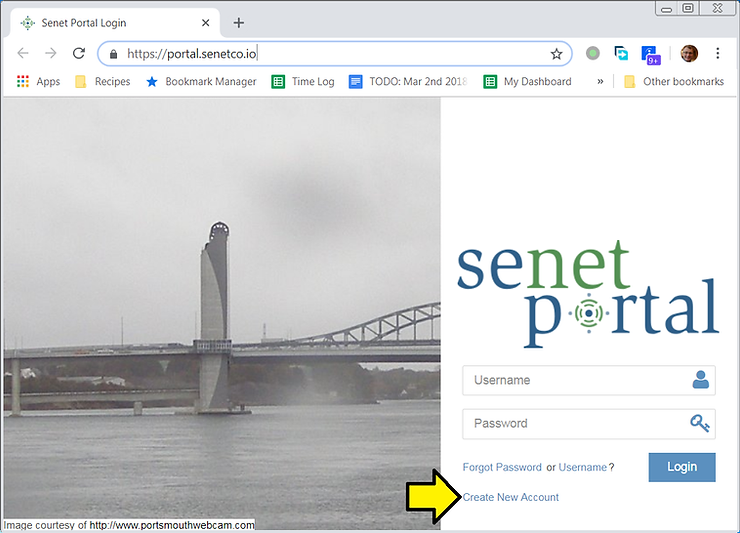
Task: Click the Forgot Password link
Action: point(502,467)
